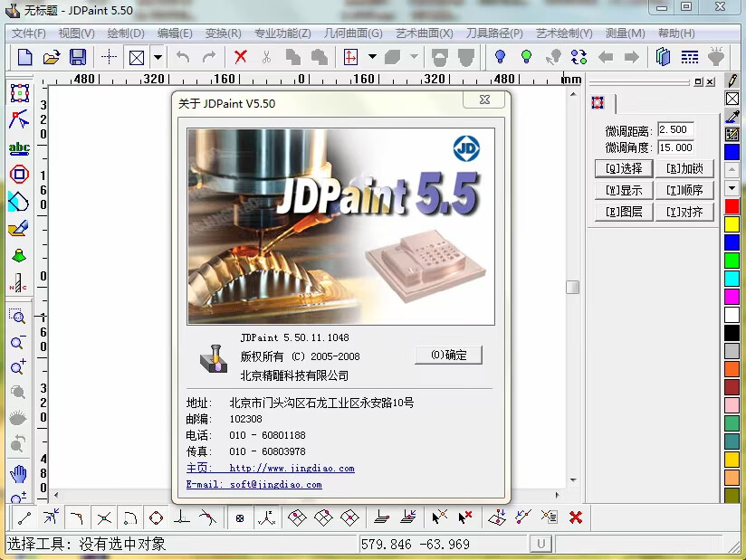Viewport: 746px width, 560px height.
Task: Click the scissors Cut icon
Action: [x=266, y=58]
